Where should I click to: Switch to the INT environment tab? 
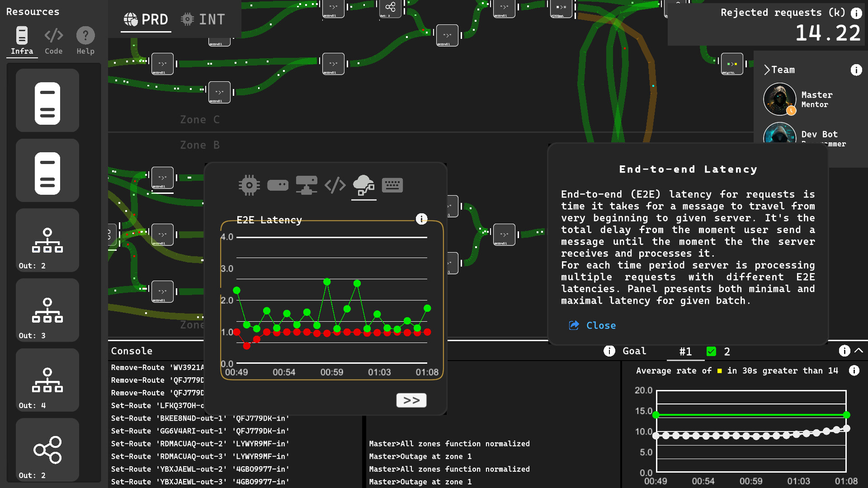(x=203, y=19)
